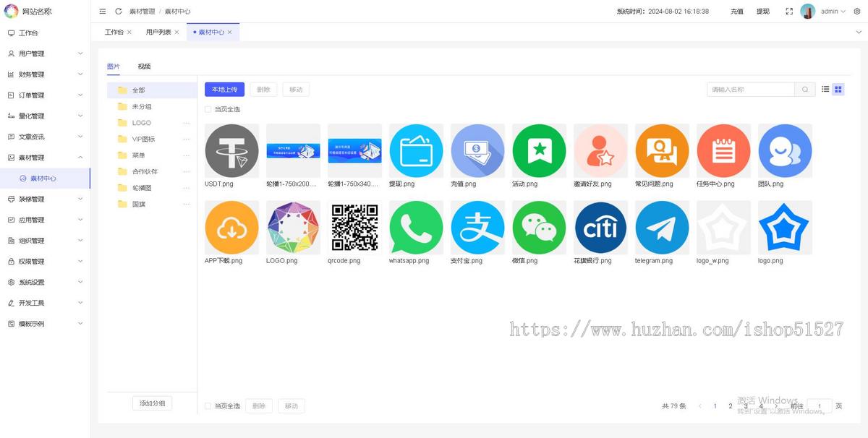Switch to the 视频 tab
Viewport: 868px width, 438px height.
coord(145,66)
